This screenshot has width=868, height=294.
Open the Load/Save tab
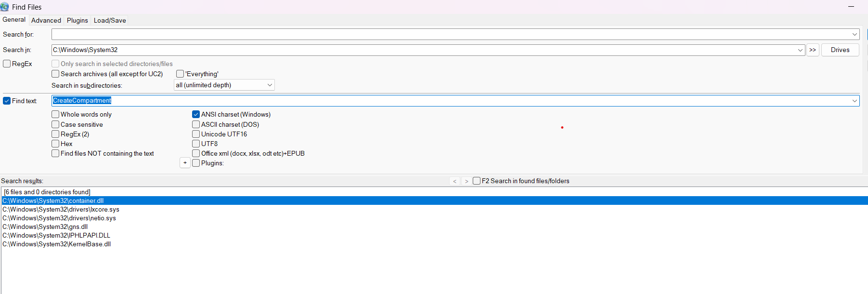click(110, 20)
